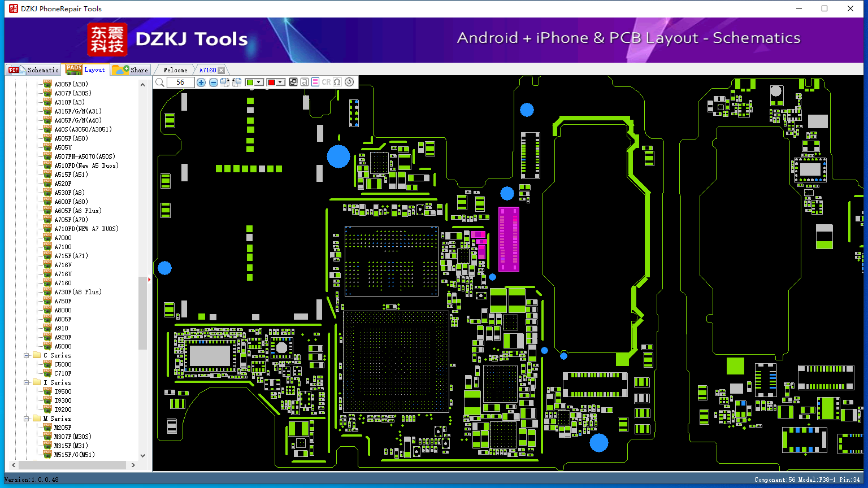Click the PADS icon beside A600F(A60)
This screenshot has width=868, height=488.
[47, 202]
